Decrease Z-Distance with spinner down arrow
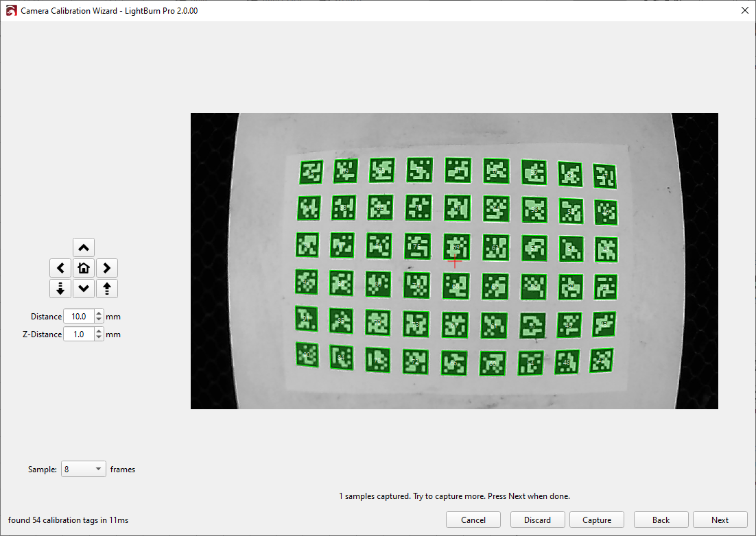Image resolution: width=756 pixels, height=536 pixels. pos(99,337)
